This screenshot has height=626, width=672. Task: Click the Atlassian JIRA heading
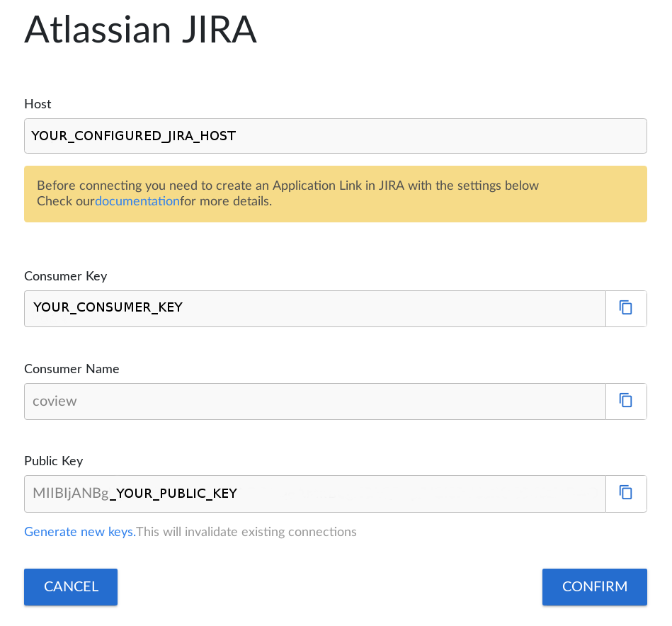[x=141, y=30]
